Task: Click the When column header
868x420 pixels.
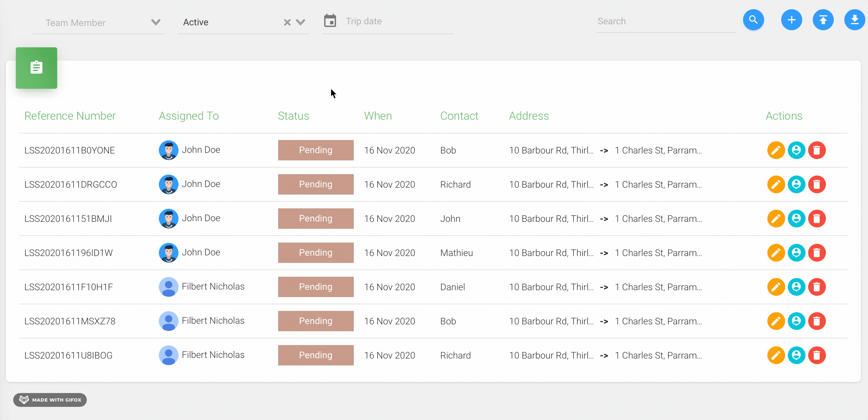Action: [378, 116]
